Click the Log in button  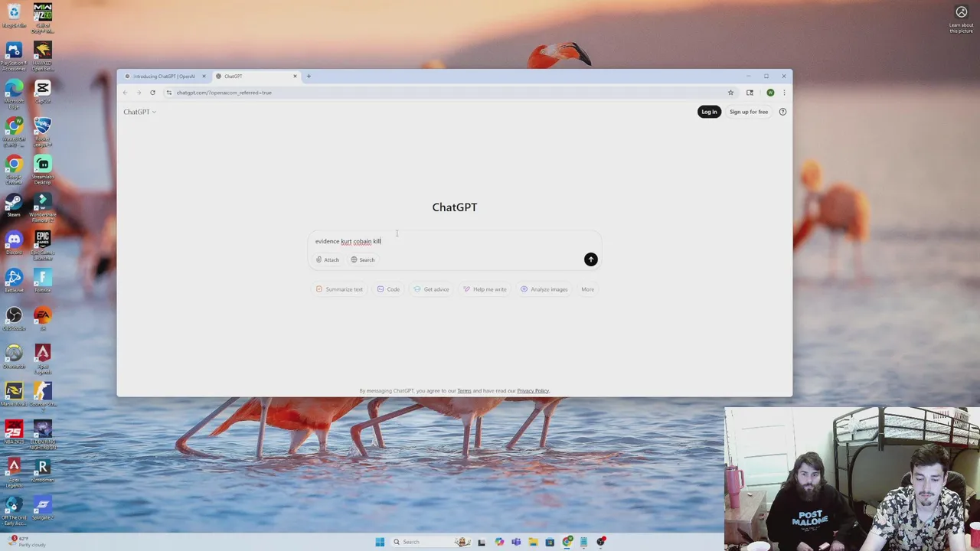coord(709,112)
